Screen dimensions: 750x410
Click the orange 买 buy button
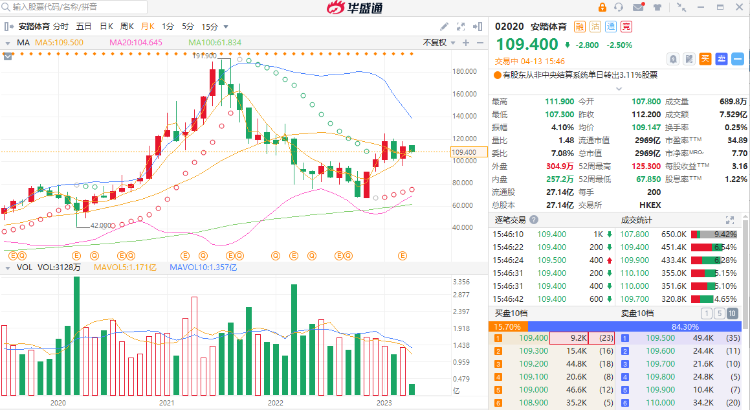(x=706, y=59)
